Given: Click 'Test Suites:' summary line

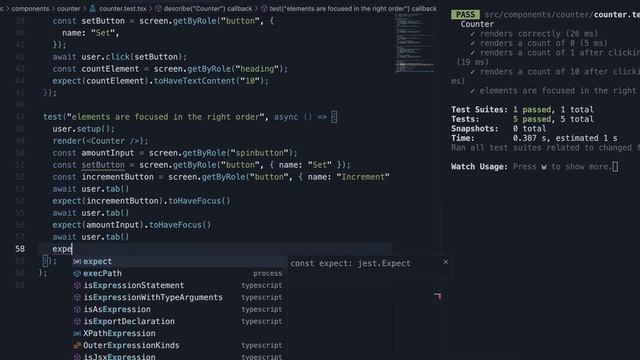Looking at the screenshot, I should [x=522, y=109].
